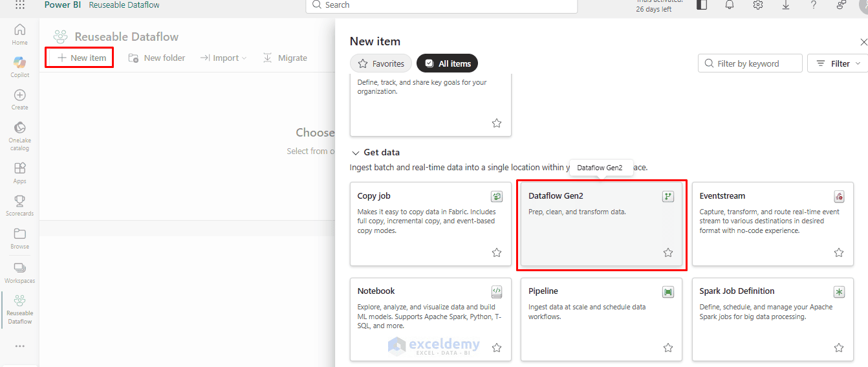Image resolution: width=868 pixels, height=367 pixels.
Task: Favorite the Spark Job Definition star
Action: tap(839, 348)
